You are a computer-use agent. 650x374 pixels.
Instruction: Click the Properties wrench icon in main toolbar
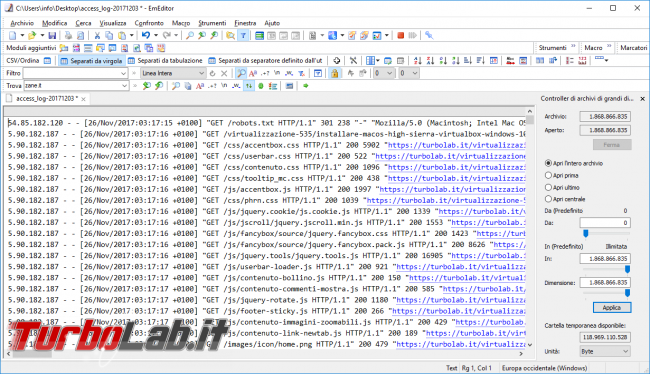click(429, 36)
